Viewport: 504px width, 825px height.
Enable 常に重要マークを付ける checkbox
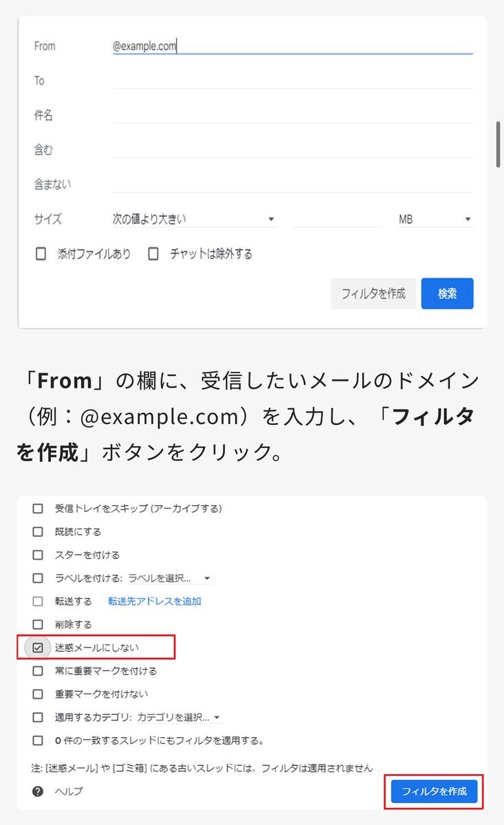[38, 671]
